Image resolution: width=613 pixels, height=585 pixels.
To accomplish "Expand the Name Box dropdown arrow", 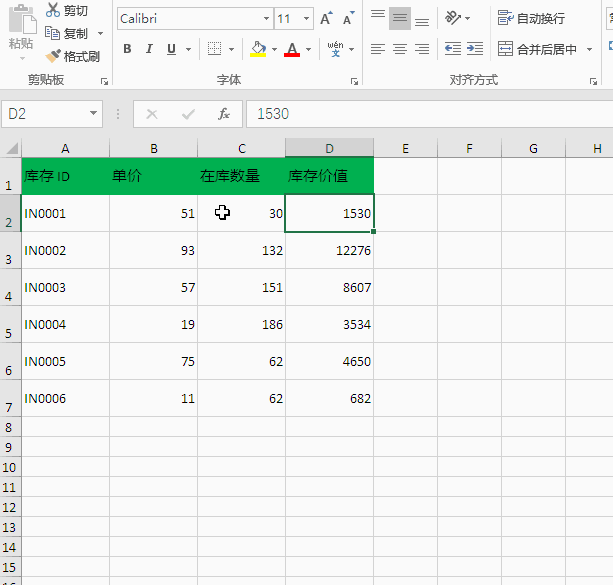I will click(x=93, y=113).
